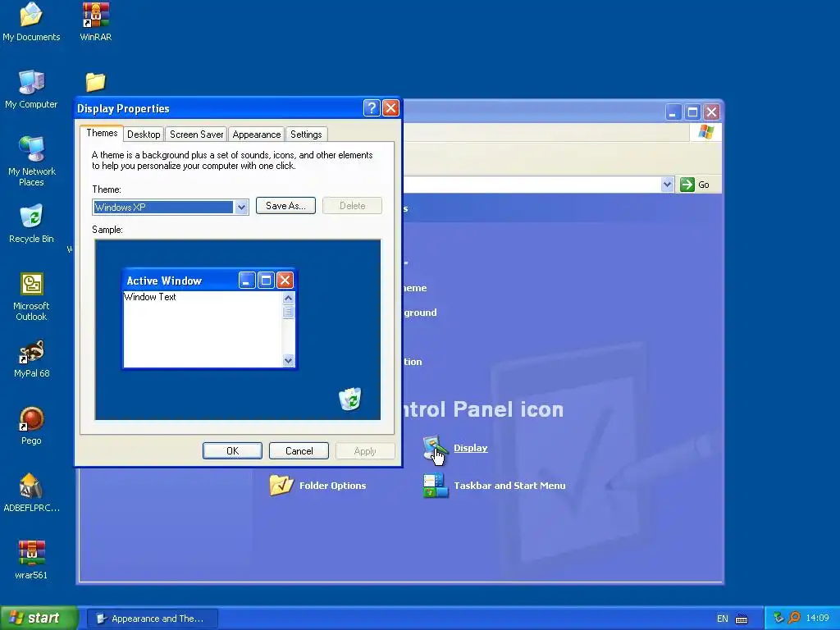The height and width of the screenshot is (630, 840).
Task: Maximize the Control Panel window
Action: 692,112
